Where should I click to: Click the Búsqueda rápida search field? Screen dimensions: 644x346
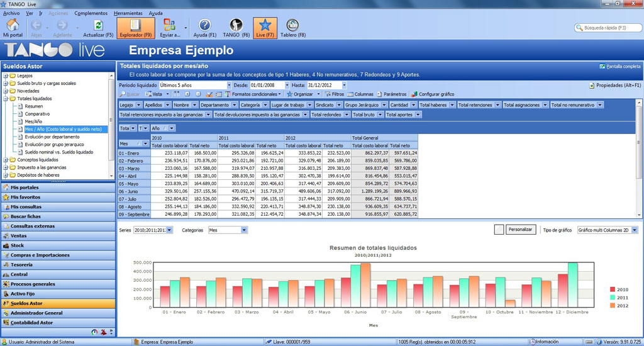608,28
